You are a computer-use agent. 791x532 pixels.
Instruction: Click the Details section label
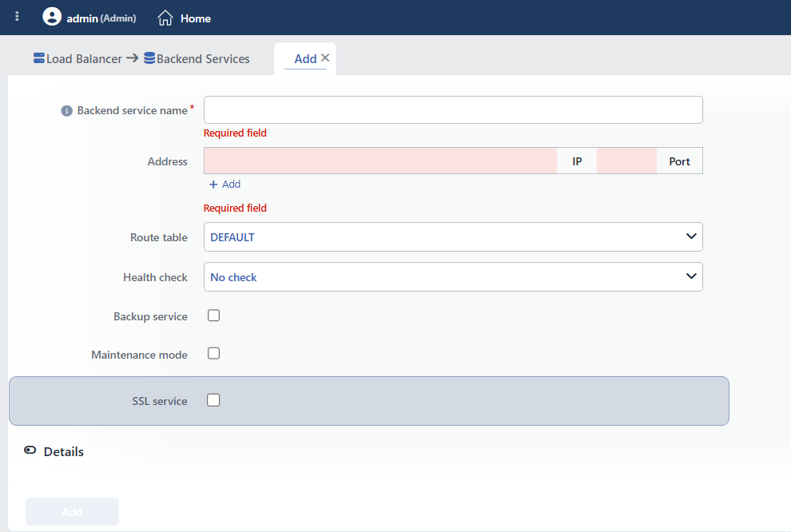64,452
